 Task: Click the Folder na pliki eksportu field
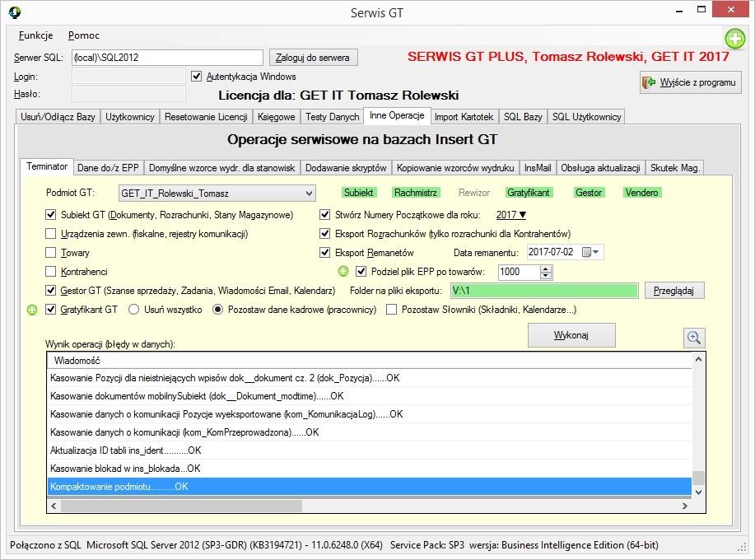click(544, 291)
